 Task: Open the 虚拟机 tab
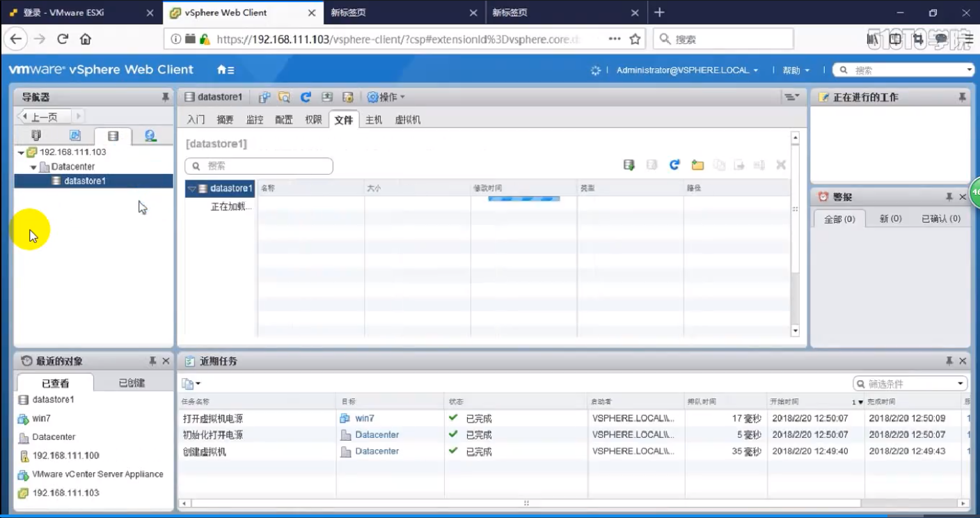[x=407, y=120]
